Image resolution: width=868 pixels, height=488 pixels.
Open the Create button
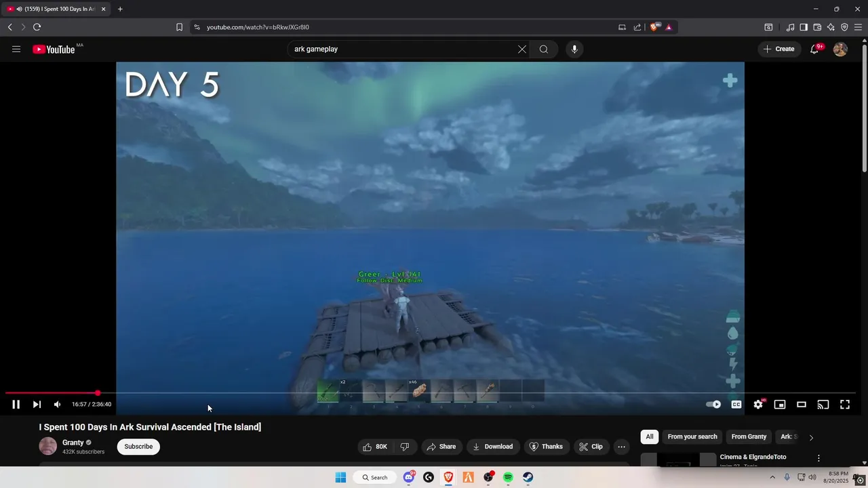[778, 49]
